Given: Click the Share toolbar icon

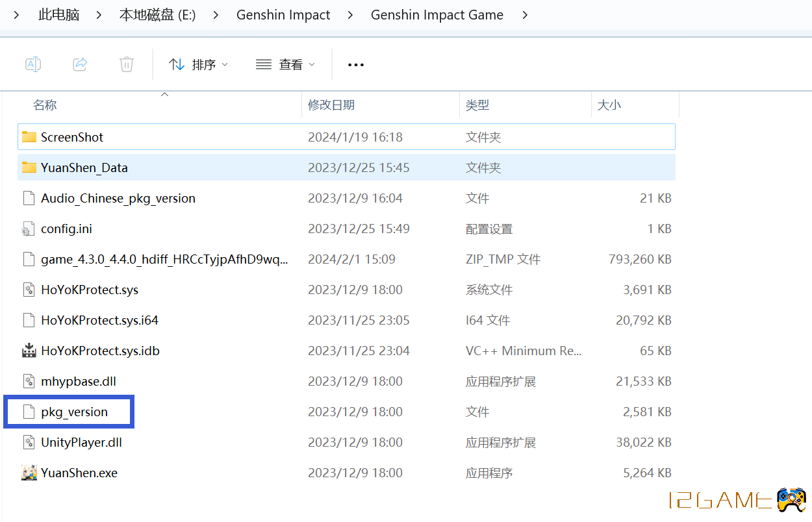Looking at the screenshot, I should pos(80,64).
